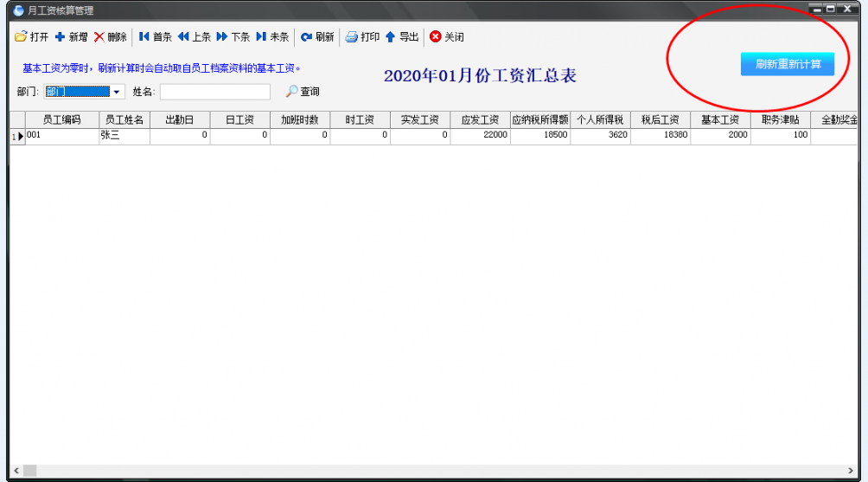
Task: Click the 实发工资 column header
Action: click(x=420, y=119)
